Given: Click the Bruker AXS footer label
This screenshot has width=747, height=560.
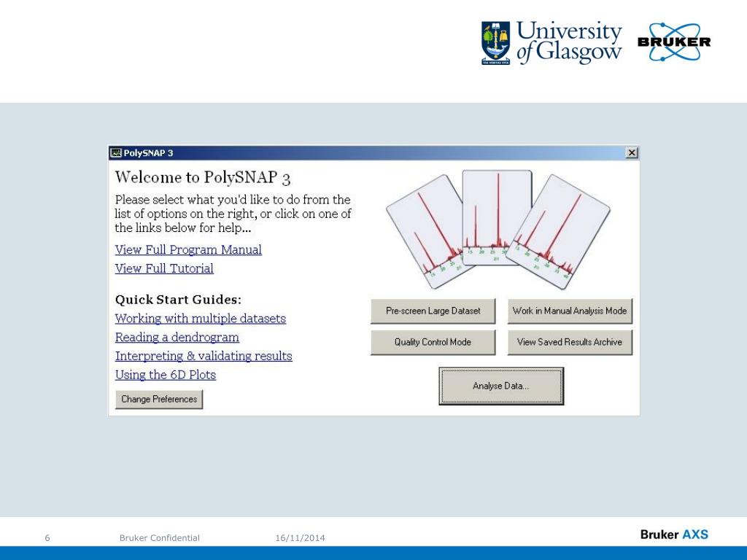Looking at the screenshot, I should 674,534.
